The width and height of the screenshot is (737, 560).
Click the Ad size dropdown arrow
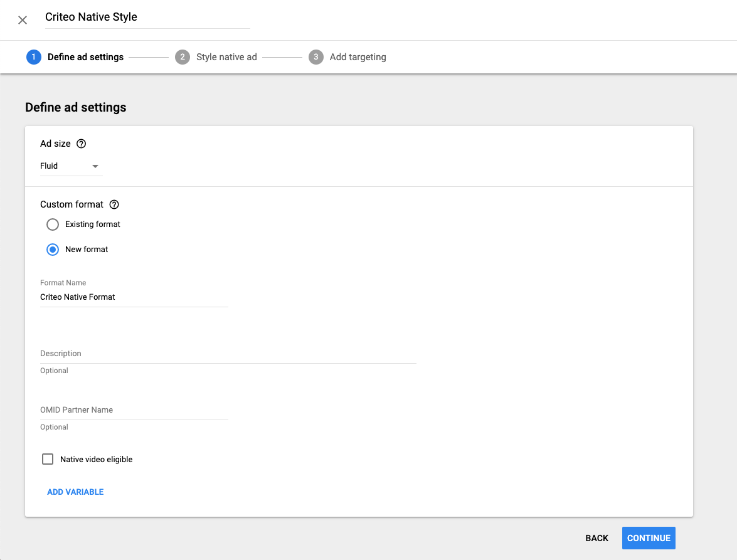(x=95, y=166)
